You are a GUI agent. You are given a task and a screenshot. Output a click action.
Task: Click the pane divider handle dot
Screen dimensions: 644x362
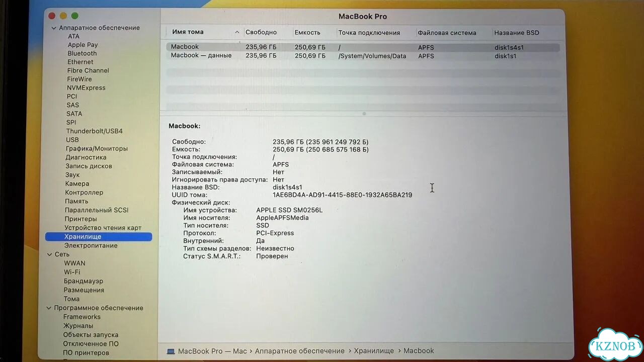(364, 114)
